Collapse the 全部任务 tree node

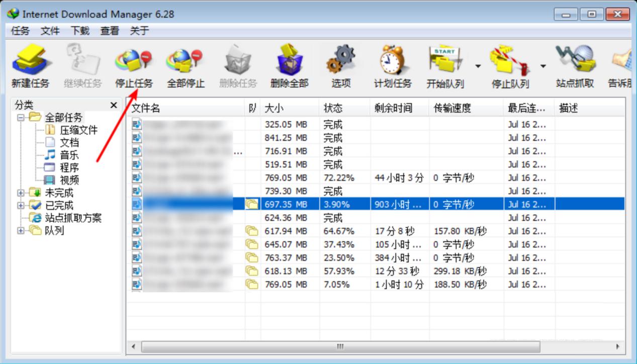[21, 117]
